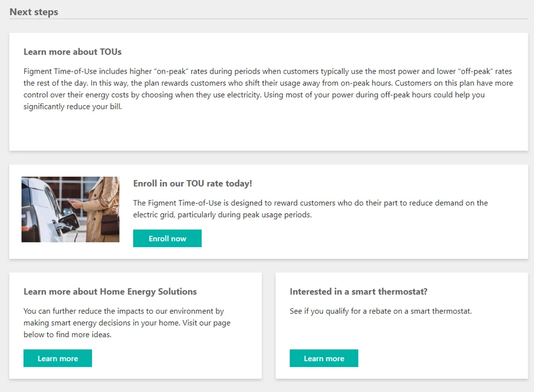Screen dimensions: 534x392
Task: Open Learn more for smart thermostat rebate
Action: (324, 359)
